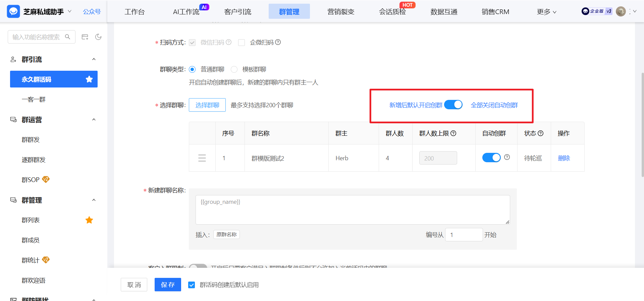Image resolution: width=644 pixels, height=301 pixels.
Task: Select the 模板群聊 radio button
Action: [x=234, y=69]
